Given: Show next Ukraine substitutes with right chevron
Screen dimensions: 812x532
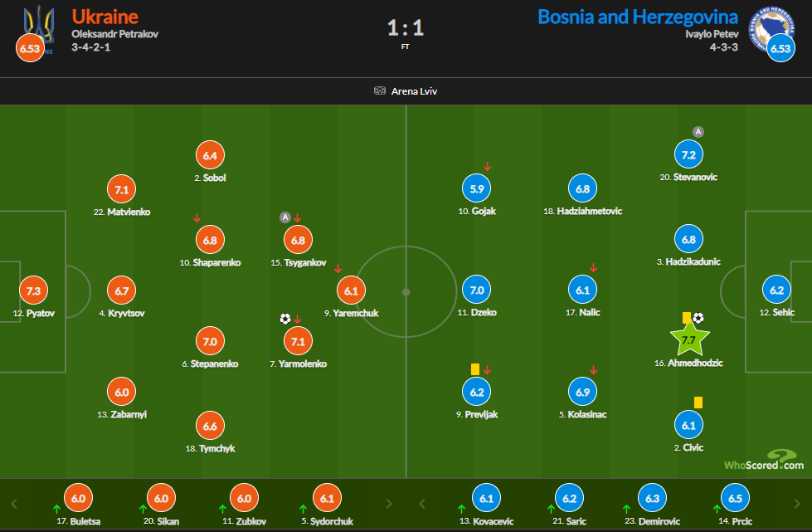Looking at the screenshot, I should (390, 504).
